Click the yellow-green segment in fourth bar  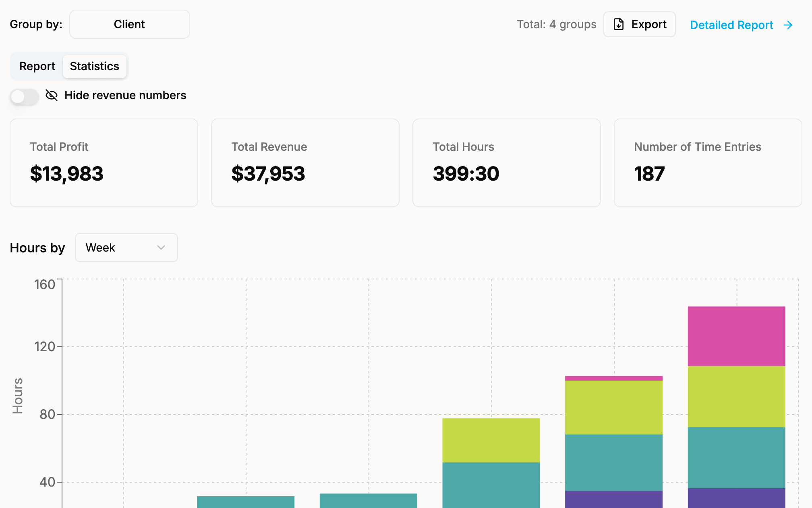491,440
